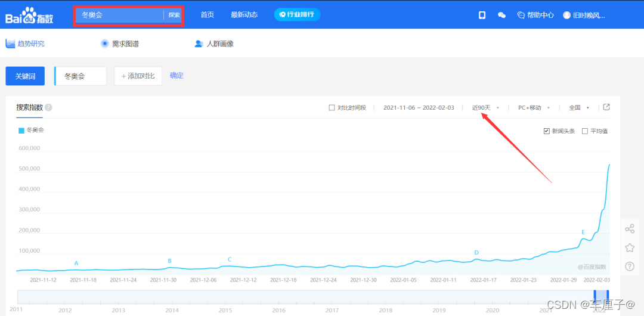Click the 探索 search button

(x=174, y=15)
